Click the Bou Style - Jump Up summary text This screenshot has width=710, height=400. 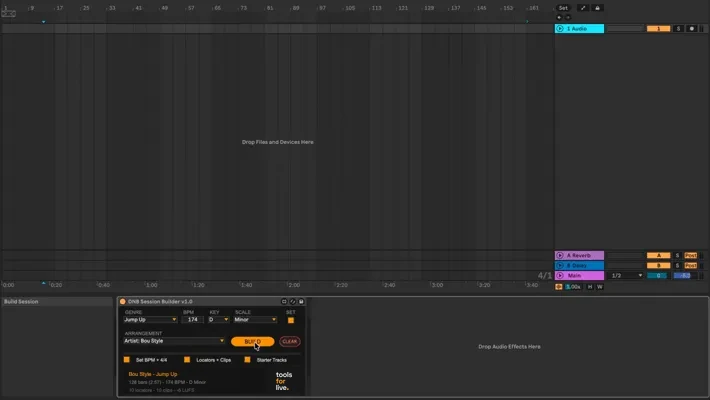[x=153, y=374]
